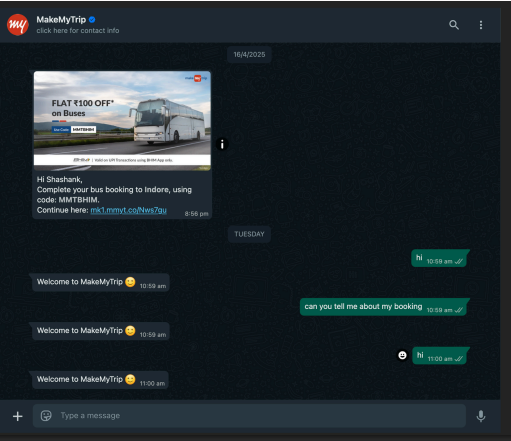Click read ticks on 'can you tell me' message
This screenshot has height=441, width=511.
459,310
